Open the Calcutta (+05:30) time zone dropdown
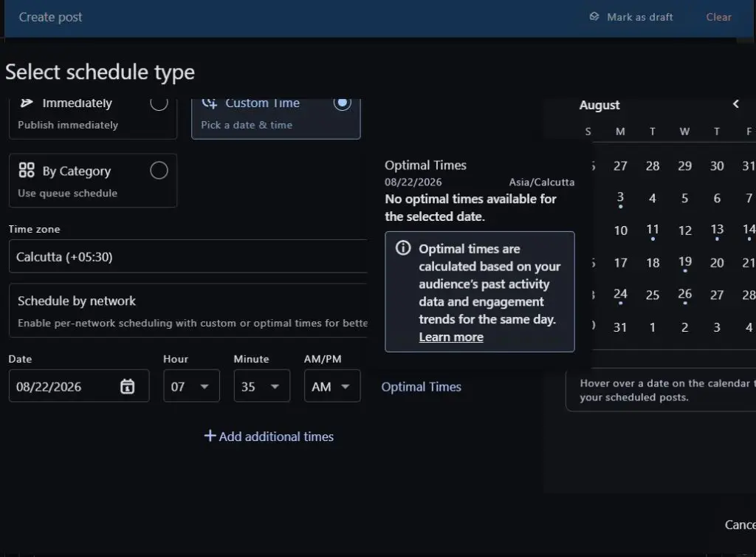Screen dimensions: 756x557 [x=188, y=256]
